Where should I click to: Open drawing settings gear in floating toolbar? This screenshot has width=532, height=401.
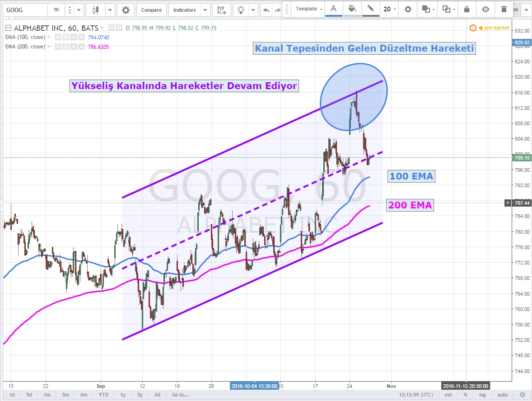pos(408,9)
